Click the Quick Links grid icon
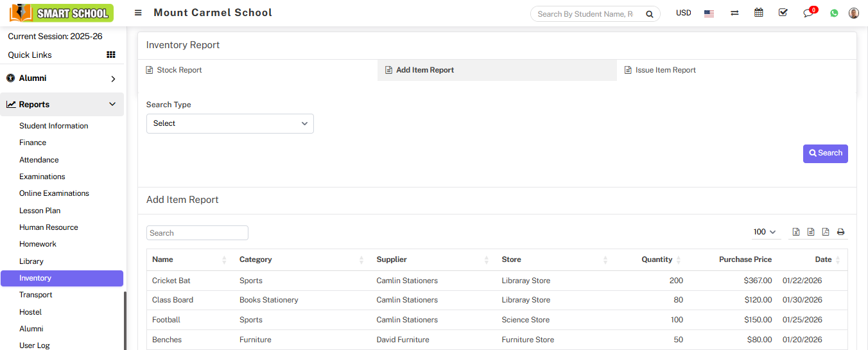 tap(111, 55)
